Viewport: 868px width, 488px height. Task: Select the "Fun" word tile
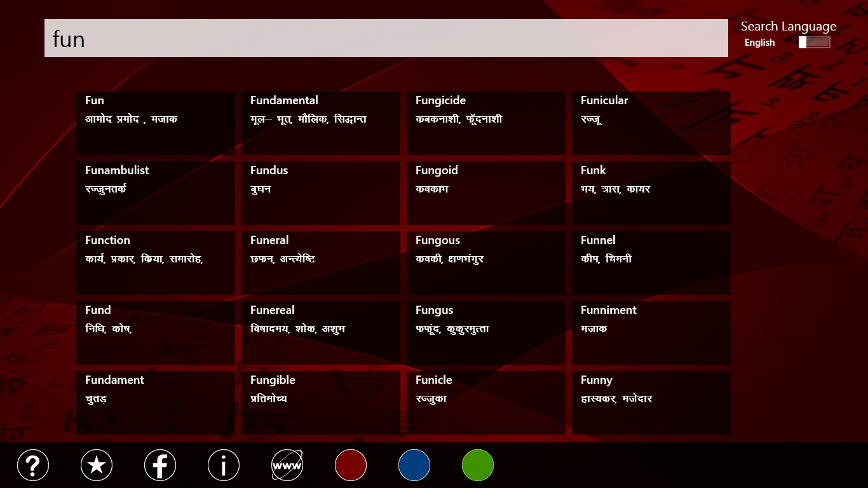(x=155, y=123)
